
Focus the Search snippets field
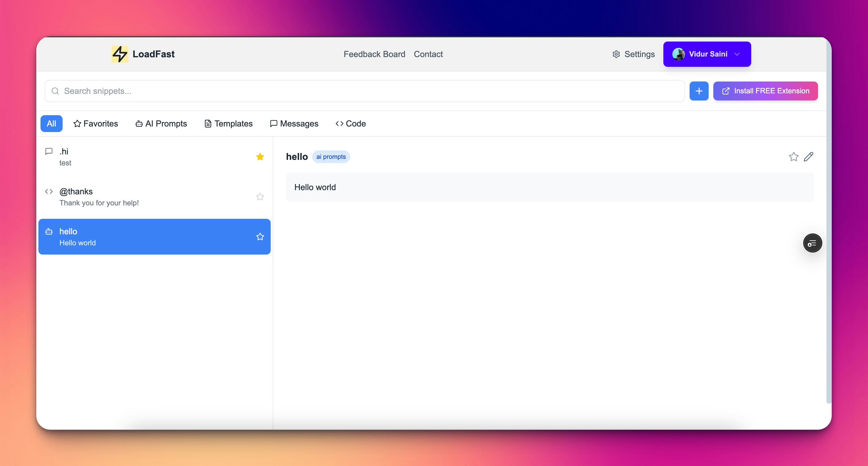(x=365, y=91)
